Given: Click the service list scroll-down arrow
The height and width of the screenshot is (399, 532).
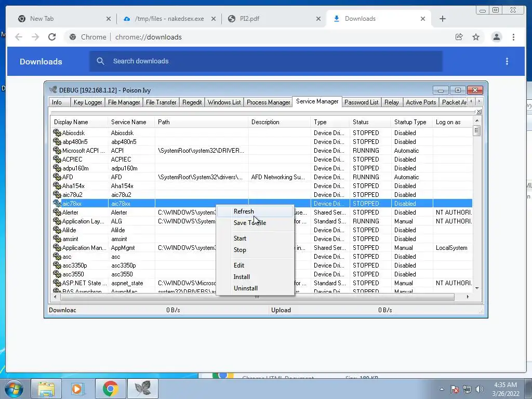Looking at the screenshot, I should click(477, 288).
